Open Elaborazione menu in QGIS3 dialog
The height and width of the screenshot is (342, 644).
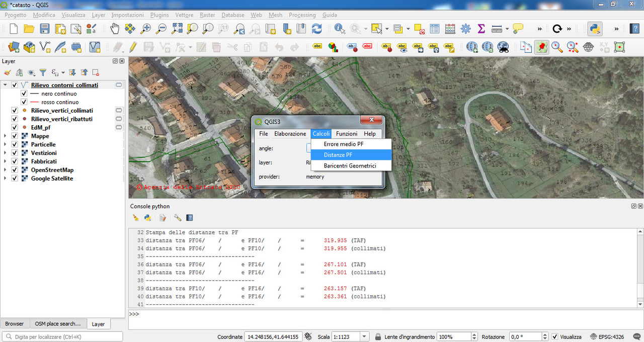click(290, 134)
